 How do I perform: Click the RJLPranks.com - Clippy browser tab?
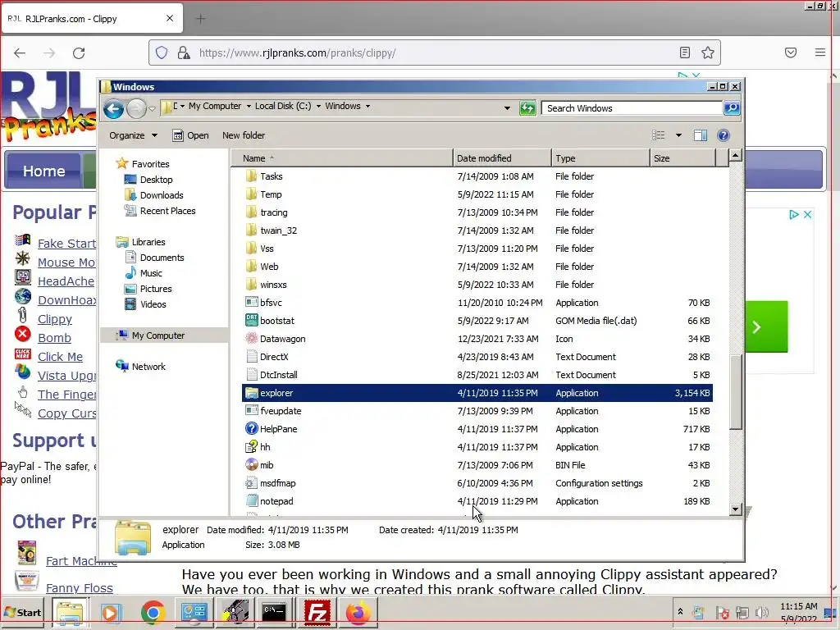coord(92,19)
